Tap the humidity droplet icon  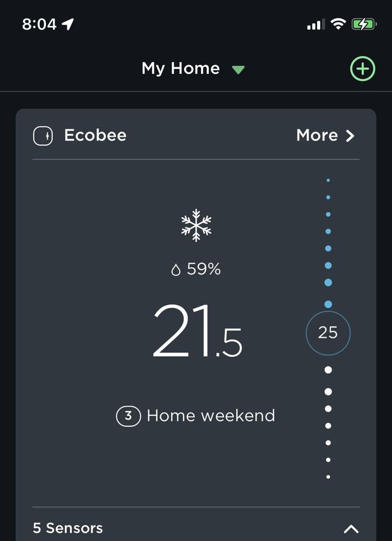176,270
